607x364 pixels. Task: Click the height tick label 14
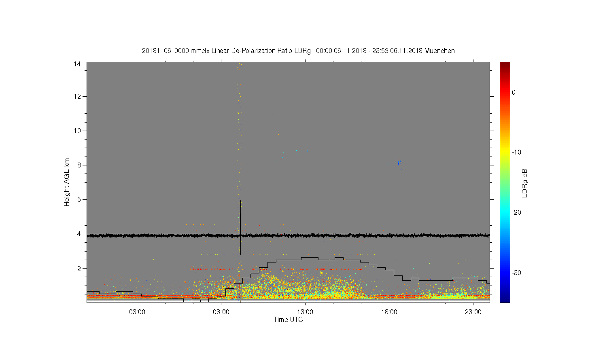(77, 64)
